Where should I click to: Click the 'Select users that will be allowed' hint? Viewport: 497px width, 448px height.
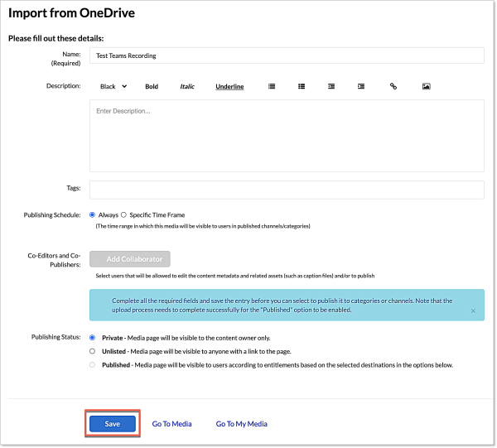[235, 276]
